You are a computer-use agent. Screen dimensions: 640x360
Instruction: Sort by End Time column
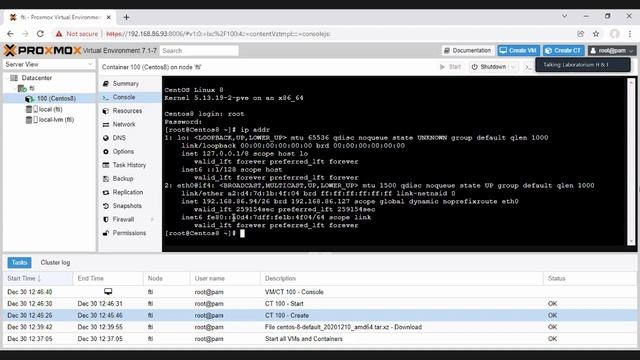[108, 278]
